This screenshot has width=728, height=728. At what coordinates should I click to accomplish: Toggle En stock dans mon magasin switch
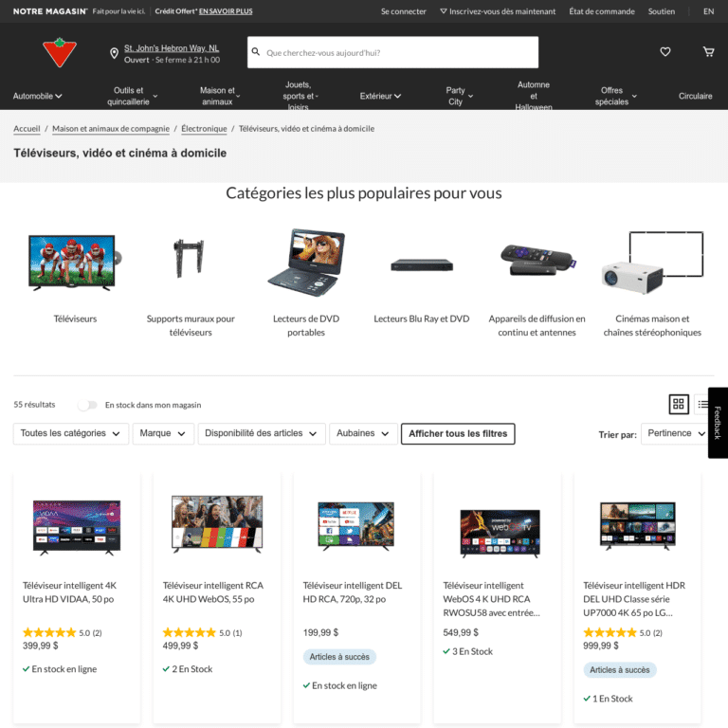[87, 405]
